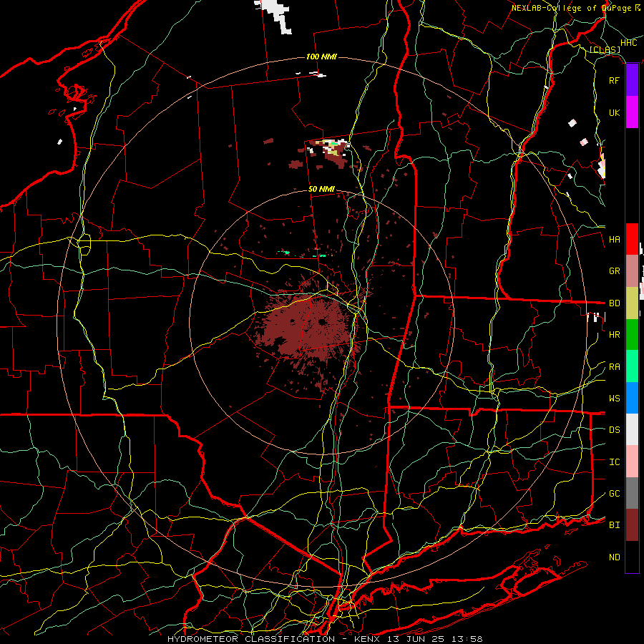Click the white DS legend swatch
This screenshot has height=644, width=644.
(x=632, y=429)
